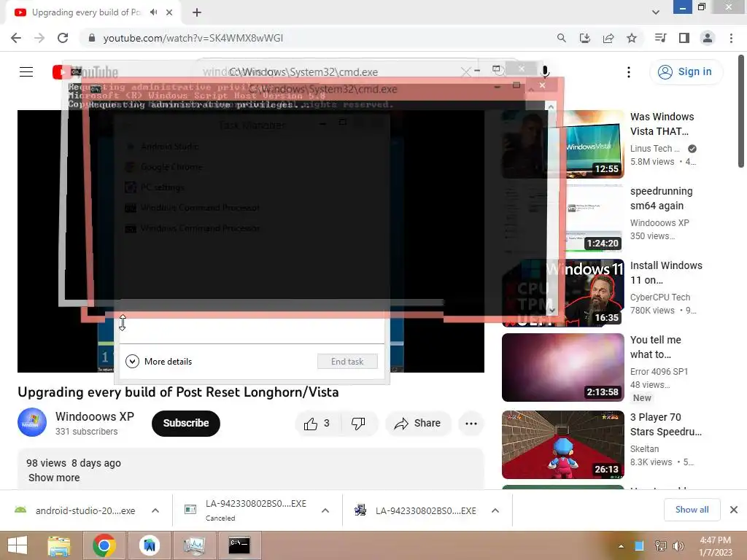Open more actions ellipsis under video

tap(471, 424)
